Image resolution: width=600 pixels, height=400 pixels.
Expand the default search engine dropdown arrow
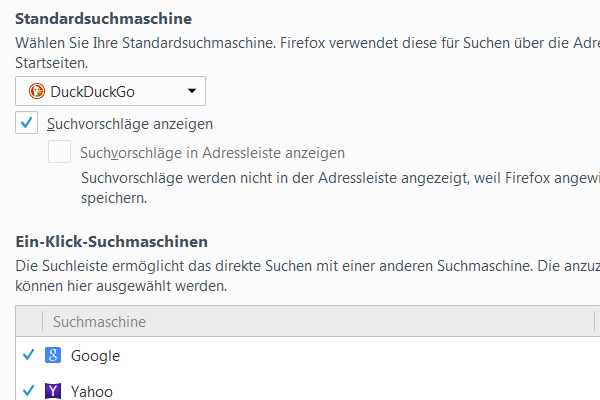[192, 92]
